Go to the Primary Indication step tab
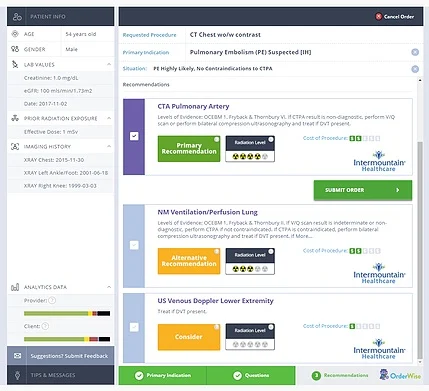 [163, 375]
